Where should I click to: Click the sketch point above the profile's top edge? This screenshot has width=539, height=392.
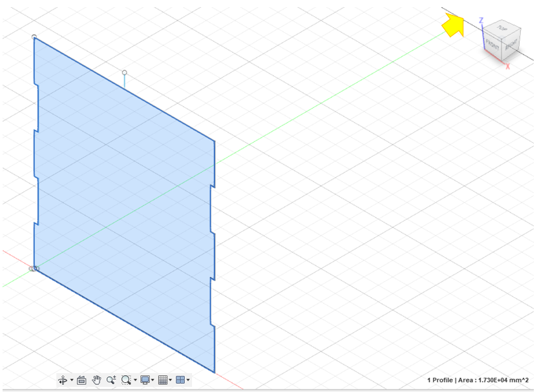point(125,72)
